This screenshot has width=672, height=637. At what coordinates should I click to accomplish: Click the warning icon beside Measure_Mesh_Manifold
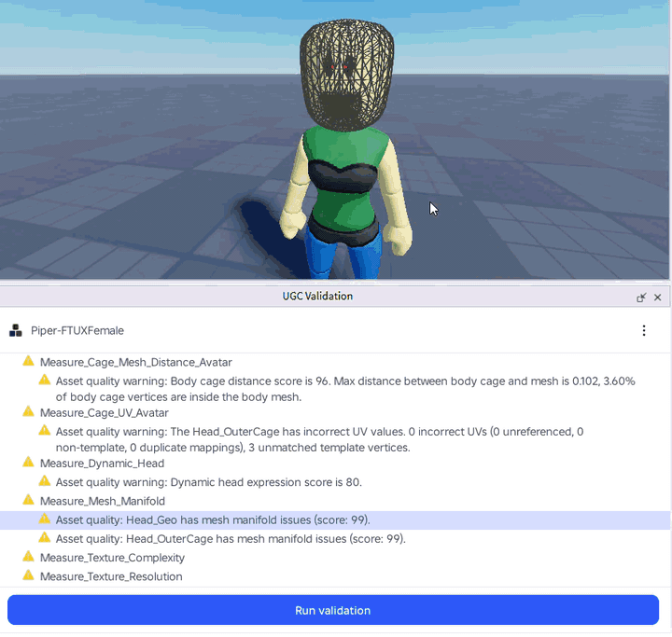(x=28, y=500)
